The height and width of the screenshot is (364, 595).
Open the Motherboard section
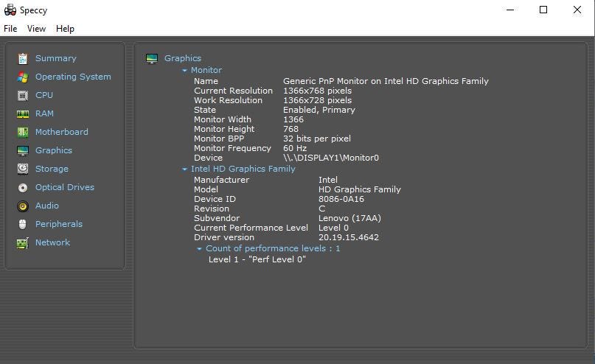62,132
